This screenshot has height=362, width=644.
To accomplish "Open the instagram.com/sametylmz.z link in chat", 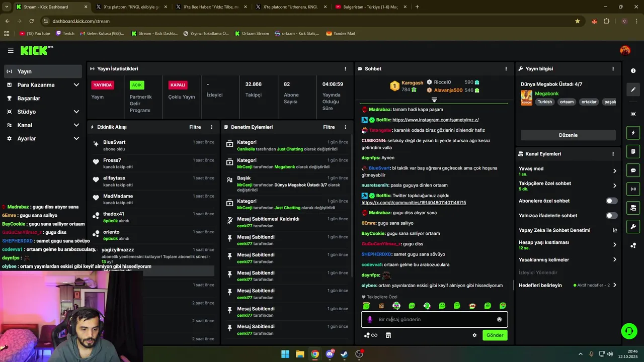I will point(435,120).
